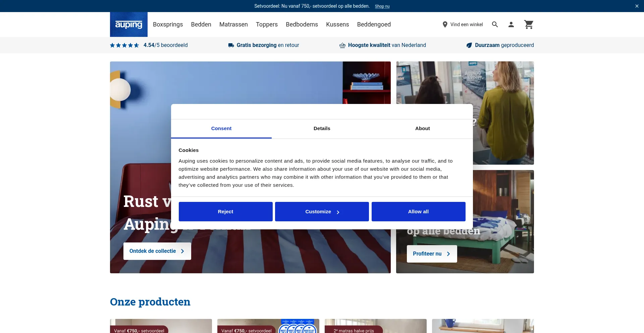The width and height of the screenshot is (644, 333).
Task: Click the delivery truck icon
Action: point(231,45)
